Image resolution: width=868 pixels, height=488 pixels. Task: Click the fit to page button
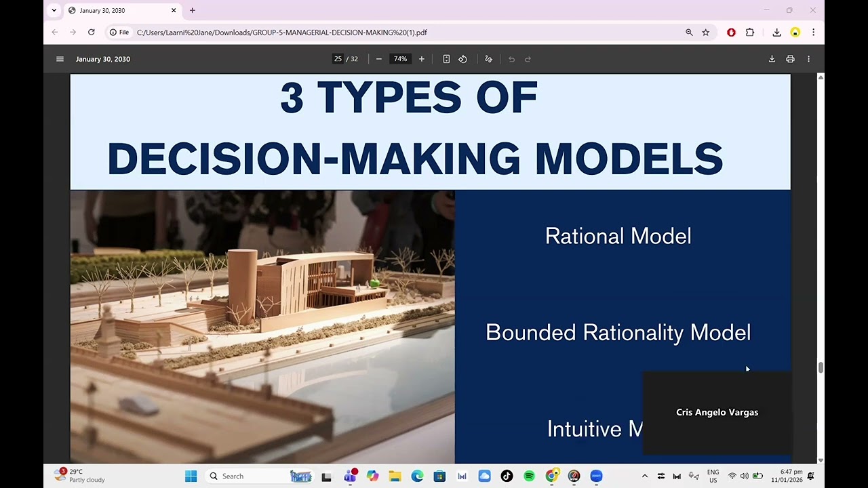coord(446,59)
